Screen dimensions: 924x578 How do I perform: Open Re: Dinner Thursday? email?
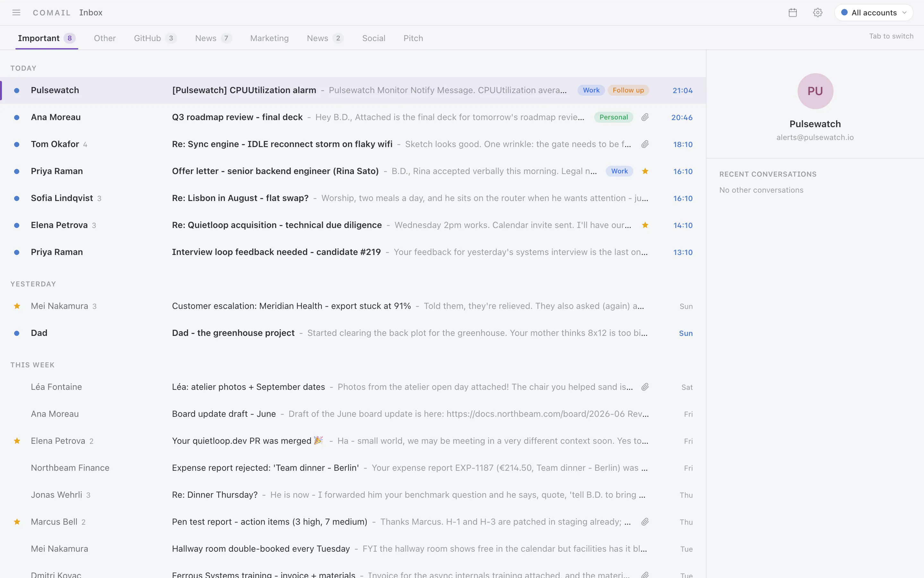pos(353,495)
